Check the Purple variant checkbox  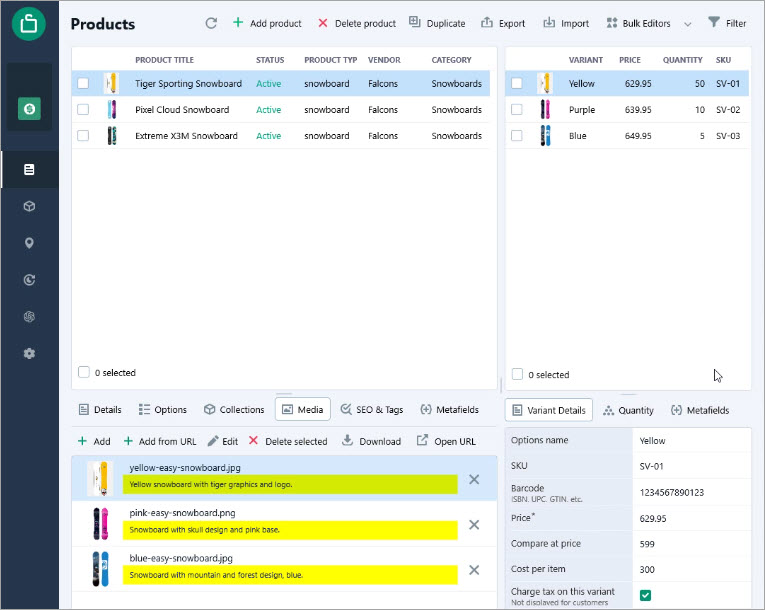click(517, 109)
